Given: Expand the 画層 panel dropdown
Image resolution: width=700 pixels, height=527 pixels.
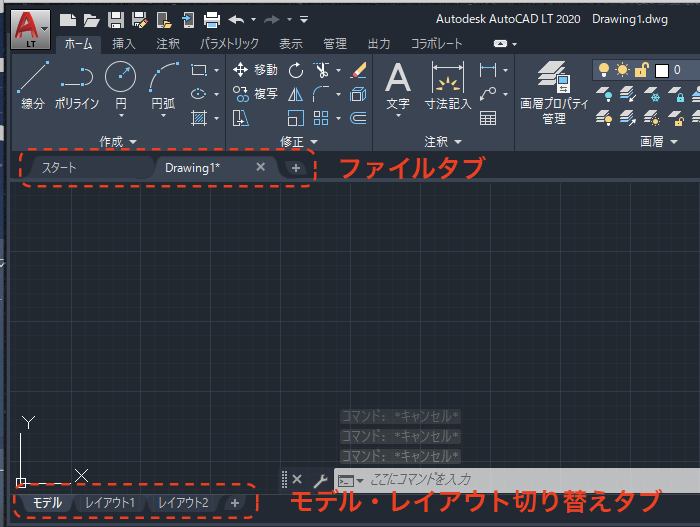Looking at the screenshot, I should pos(658,142).
